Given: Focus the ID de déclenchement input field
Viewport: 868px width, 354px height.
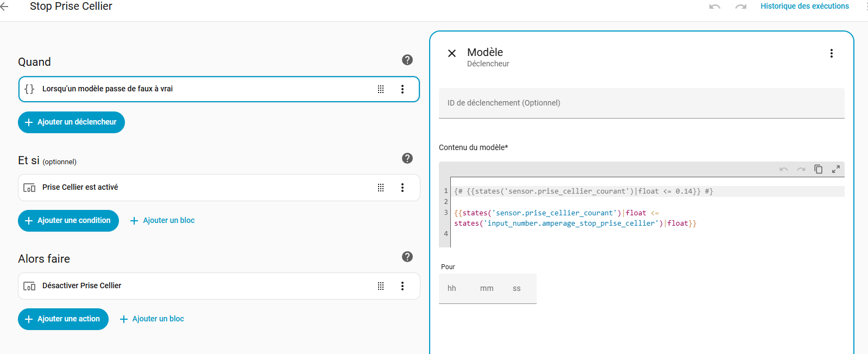Looking at the screenshot, I should 641,103.
